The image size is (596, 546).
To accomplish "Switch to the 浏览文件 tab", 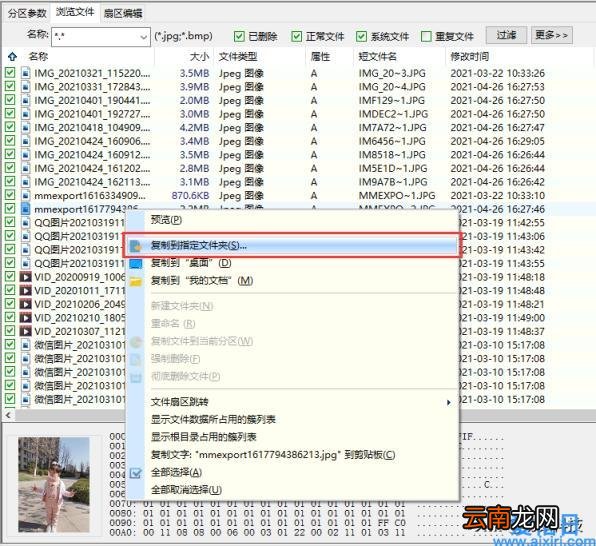I will point(75,12).
